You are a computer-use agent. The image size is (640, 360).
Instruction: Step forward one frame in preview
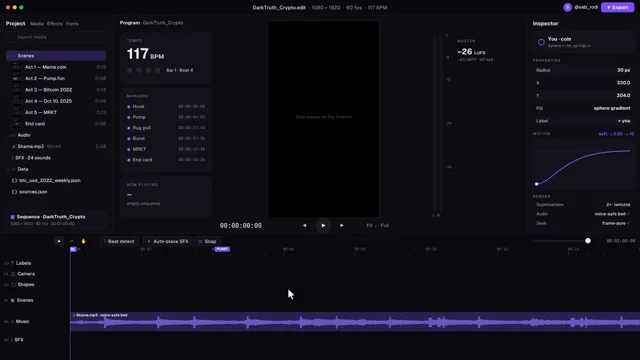coord(342,225)
